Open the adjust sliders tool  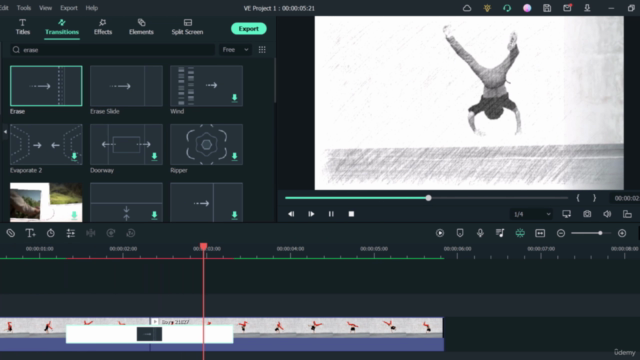pos(71,233)
